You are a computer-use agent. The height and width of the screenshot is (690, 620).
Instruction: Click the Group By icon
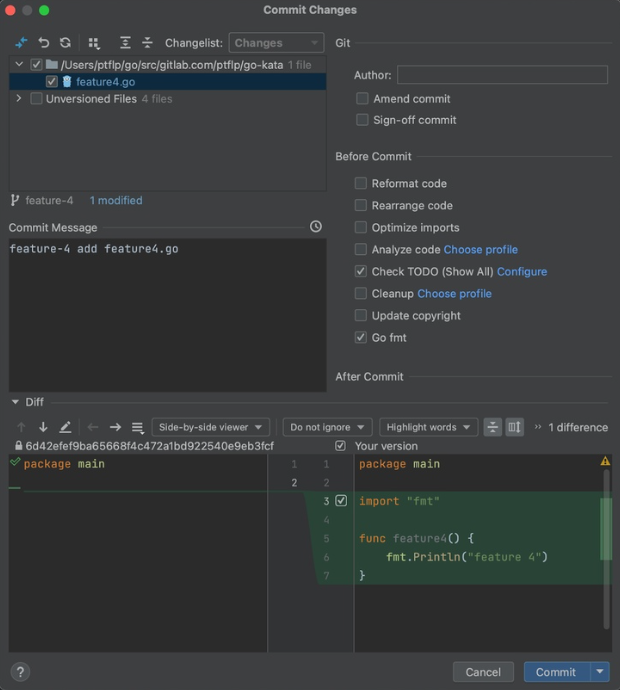click(x=94, y=43)
